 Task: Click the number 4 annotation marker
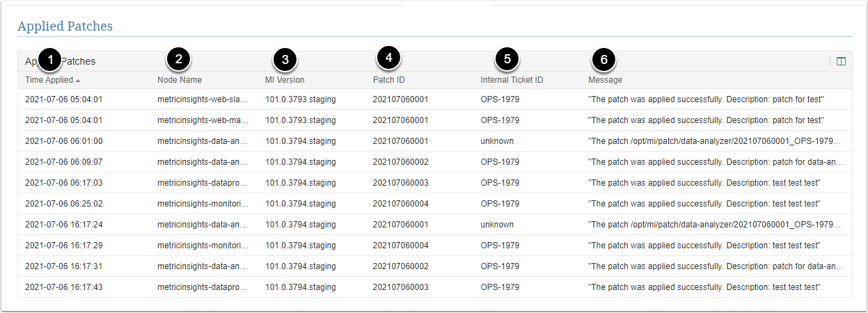click(x=389, y=57)
